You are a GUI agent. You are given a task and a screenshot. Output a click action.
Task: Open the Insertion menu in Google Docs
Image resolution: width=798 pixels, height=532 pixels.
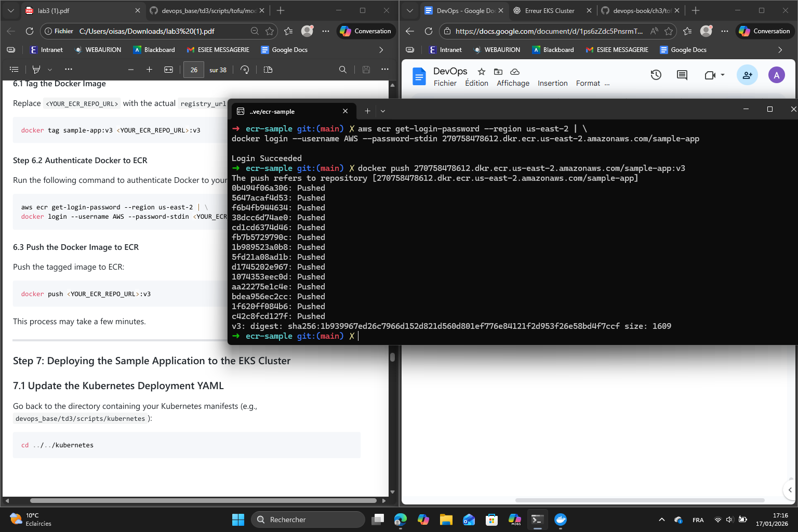(552, 83)
